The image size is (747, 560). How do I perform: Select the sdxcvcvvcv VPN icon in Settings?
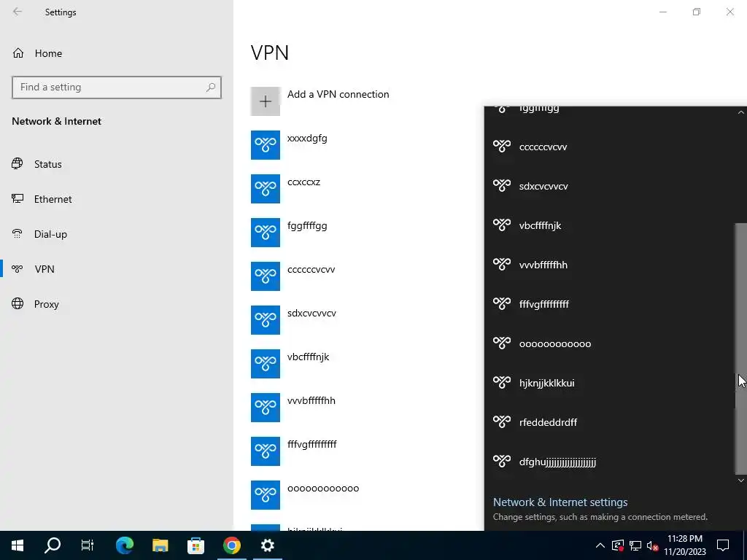[x=266, y=320]
